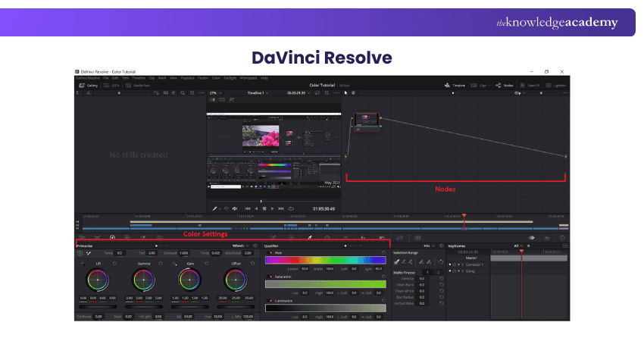This screenshot has width=644, height=341.
Task: Open the Wheels mode dropdown in Primaries
Action: click(x=240, y=246)
